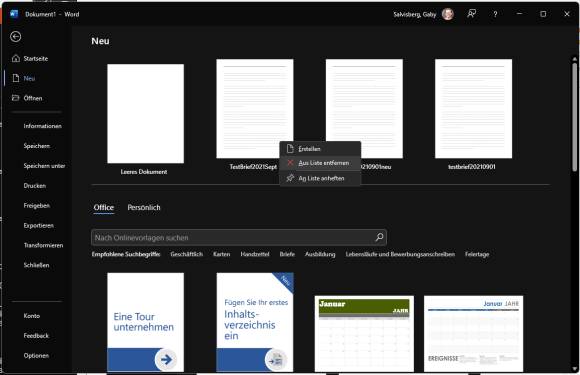Image resolution: width=580 pixels, height=375 pixels.
Task: Open Freigeben in the sidebar
Action: coord(37,206)
